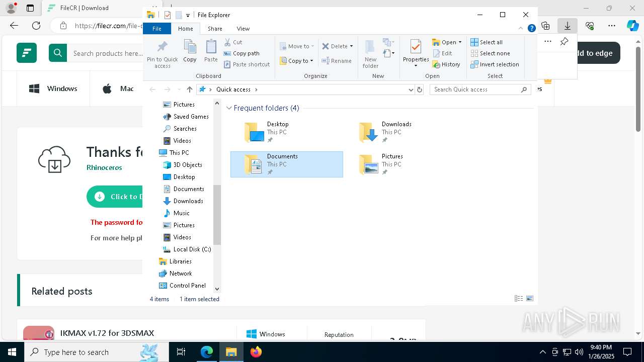644x362 pixels.
Task: Switch to the Share tab
Action: (x=215, y=29)
